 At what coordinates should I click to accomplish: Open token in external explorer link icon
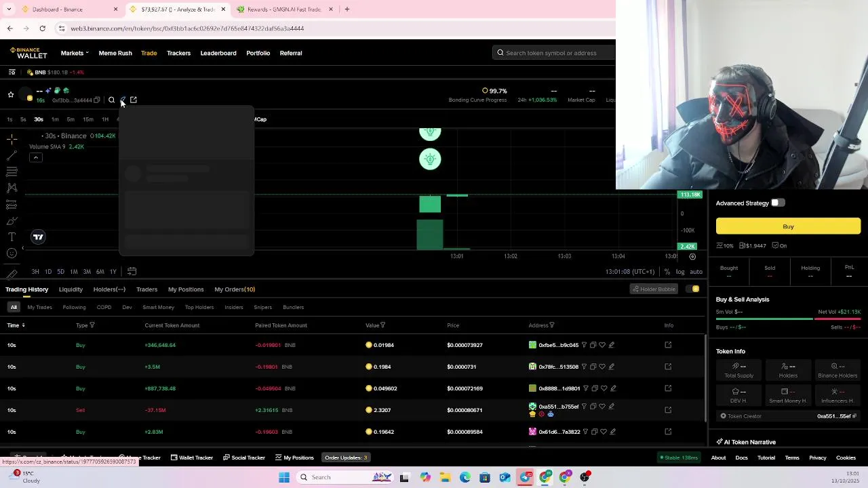134,100
